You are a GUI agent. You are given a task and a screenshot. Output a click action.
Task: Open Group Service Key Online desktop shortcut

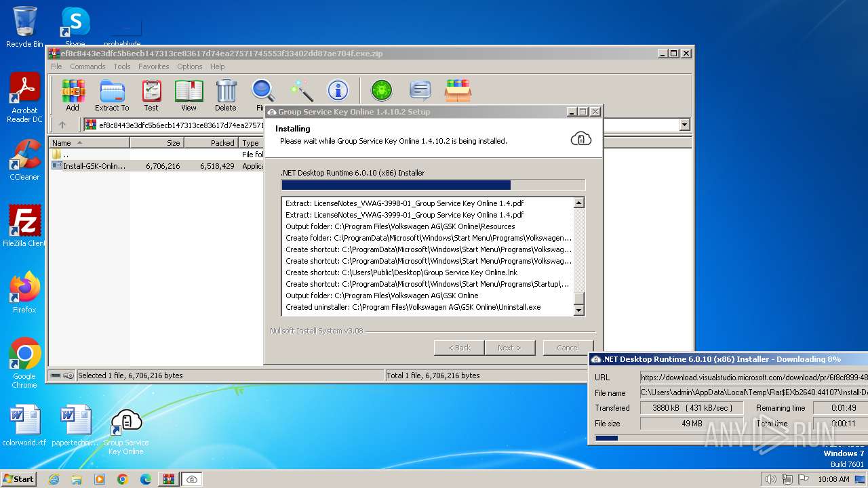click(126, 432)
